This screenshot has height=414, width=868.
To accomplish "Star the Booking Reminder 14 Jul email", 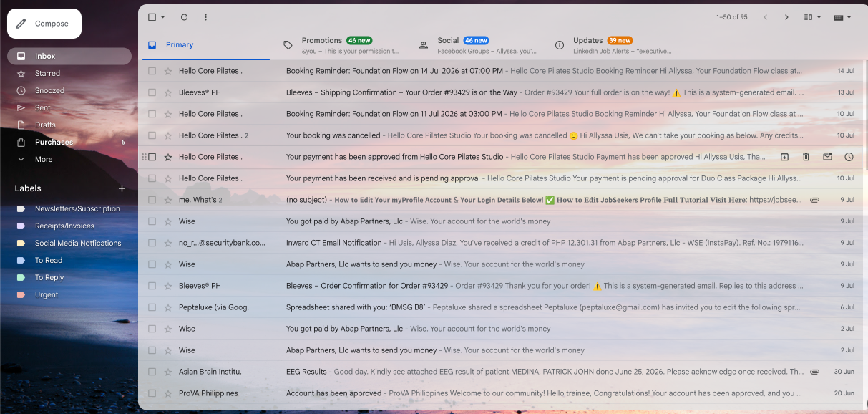I will tap(168, 71).
